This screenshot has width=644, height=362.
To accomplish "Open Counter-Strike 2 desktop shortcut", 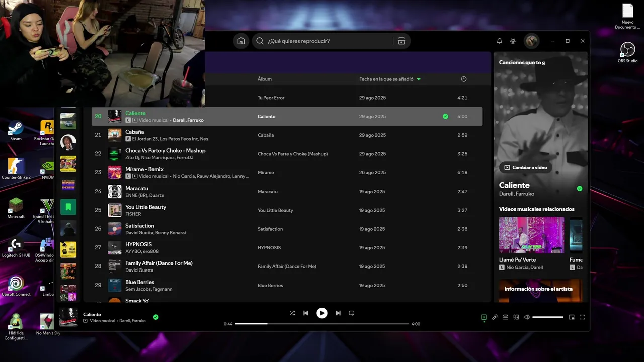I will [x=16, y=169].
